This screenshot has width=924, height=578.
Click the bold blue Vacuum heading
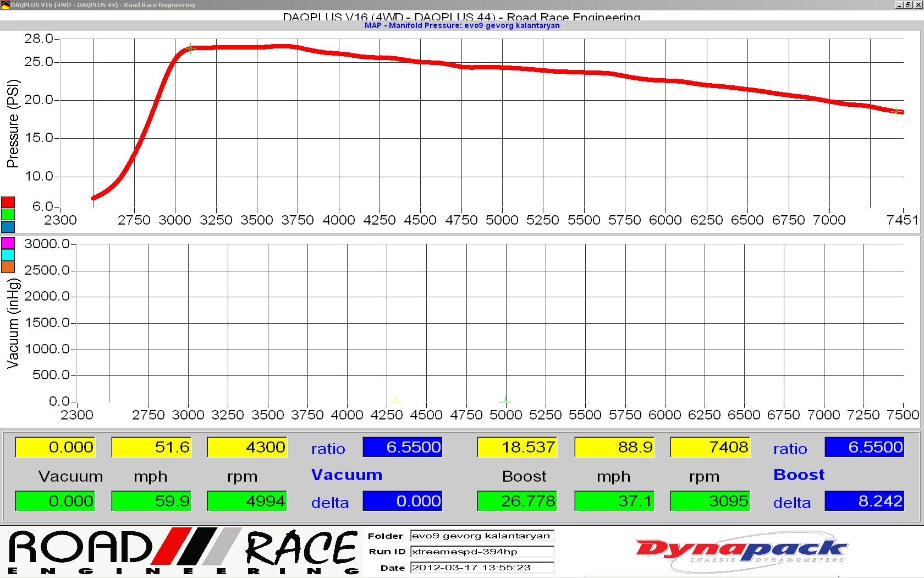[x=346, y=475]
